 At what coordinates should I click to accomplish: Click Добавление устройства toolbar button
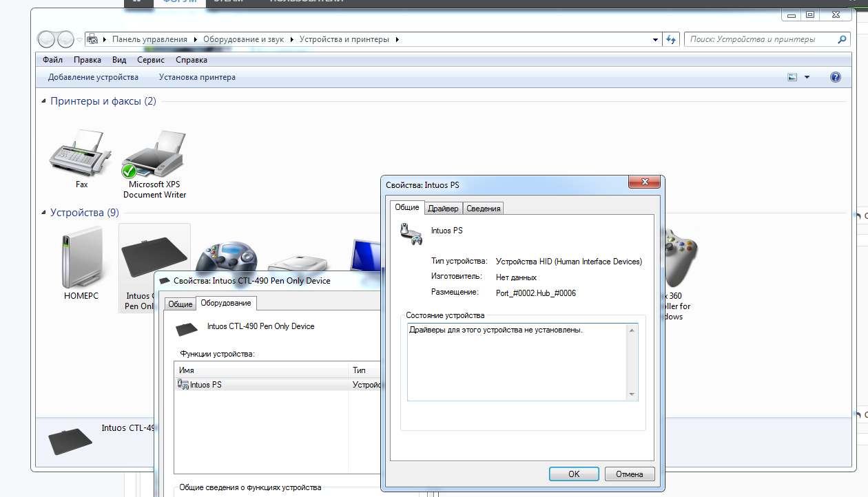pyautogui.click(x=93, y=77)
